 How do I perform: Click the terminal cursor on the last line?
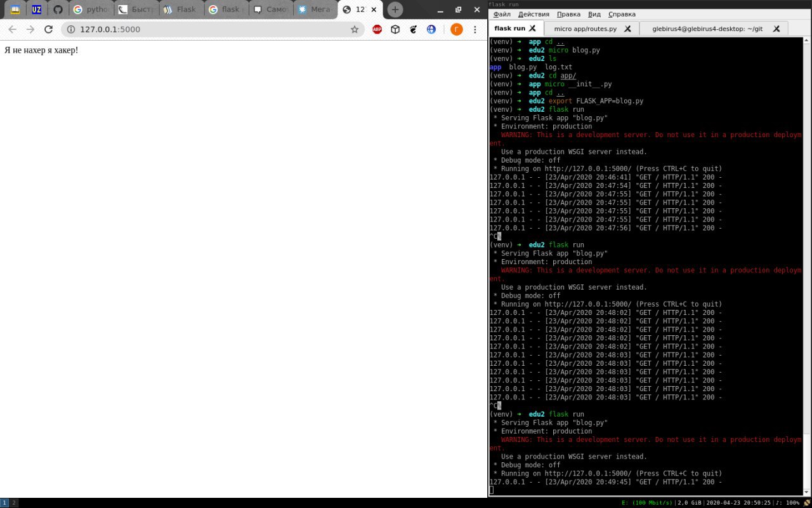[492, 490]
